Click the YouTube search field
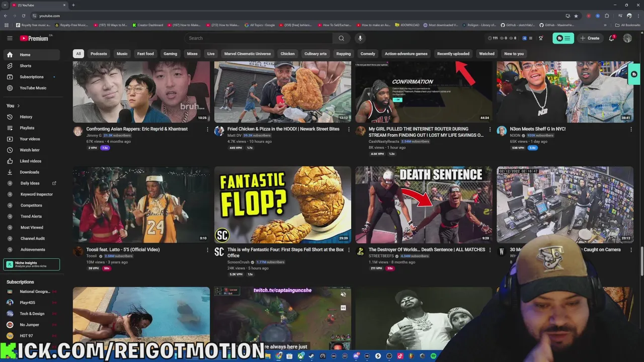The image size is (644, 362). [x=259, y=38]
